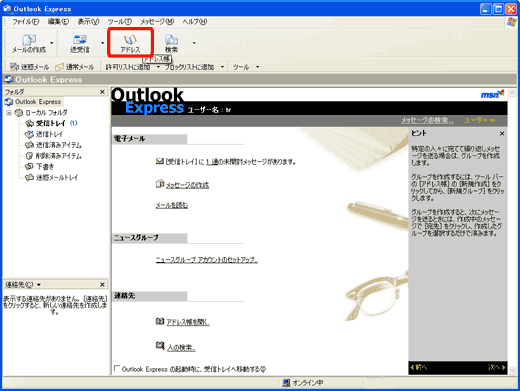
Task: Open the アドレス (address book) toolbar icon
Action: 130,43
